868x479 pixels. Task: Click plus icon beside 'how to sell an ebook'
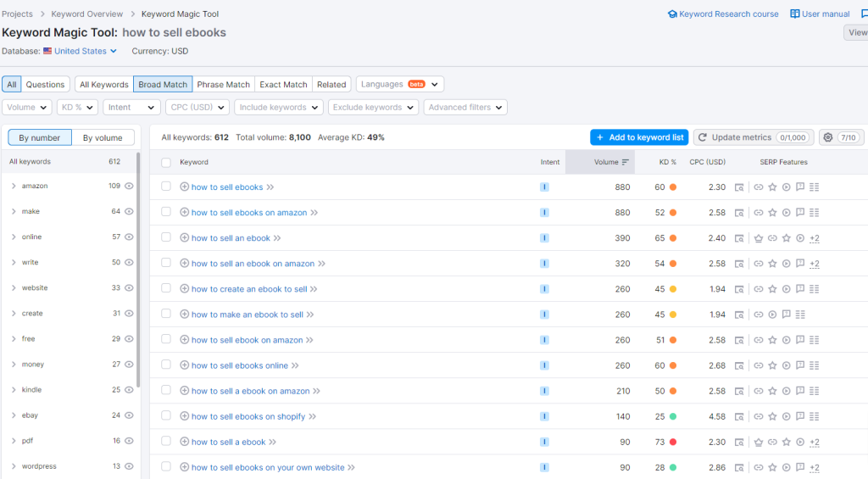[x=184, y=237]
